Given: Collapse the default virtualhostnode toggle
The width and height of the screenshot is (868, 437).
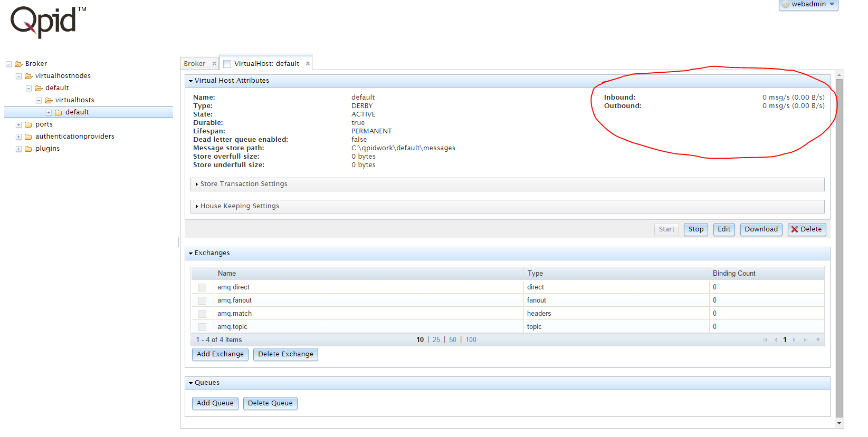Looking at the screenshot, I should [x=28, y=89].
